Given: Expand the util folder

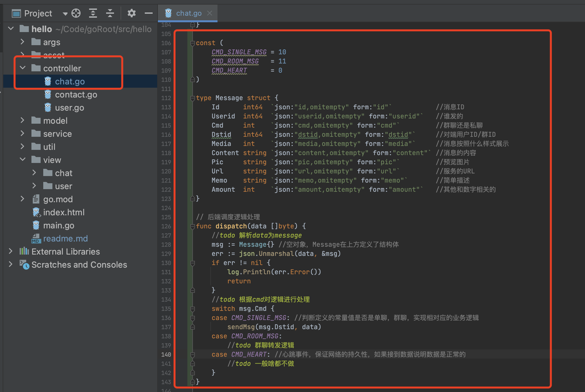Looking at the screenshot, I should [x=22, y=147].
